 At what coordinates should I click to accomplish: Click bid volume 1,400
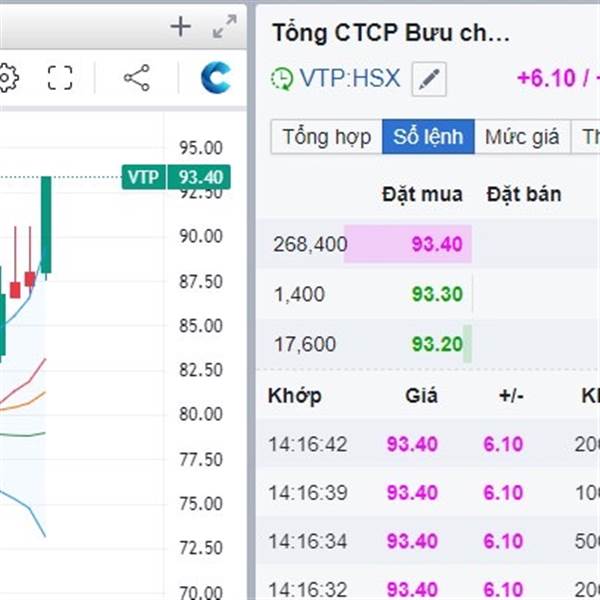[299, 294]
